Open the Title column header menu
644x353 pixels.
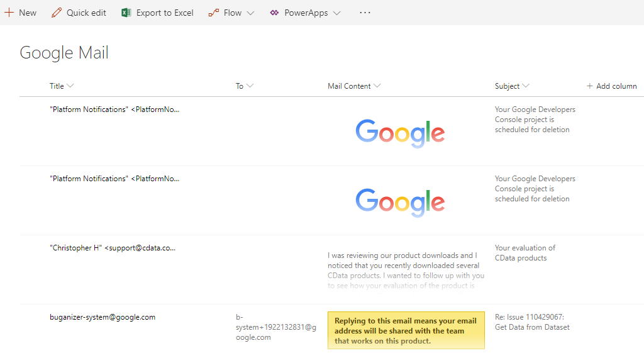click(62, 86)
